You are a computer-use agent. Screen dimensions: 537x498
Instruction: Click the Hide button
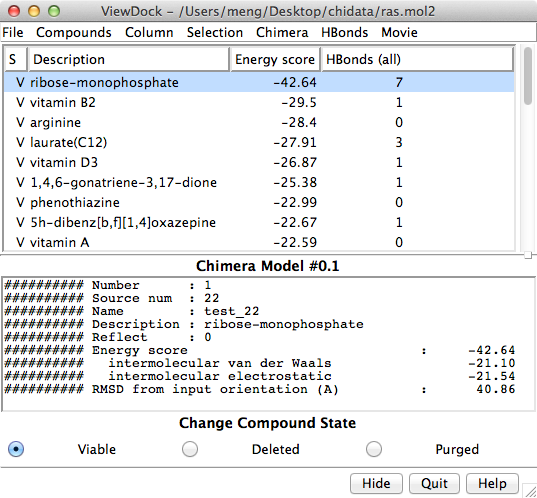pyautogui.click(x=376, y=483)
